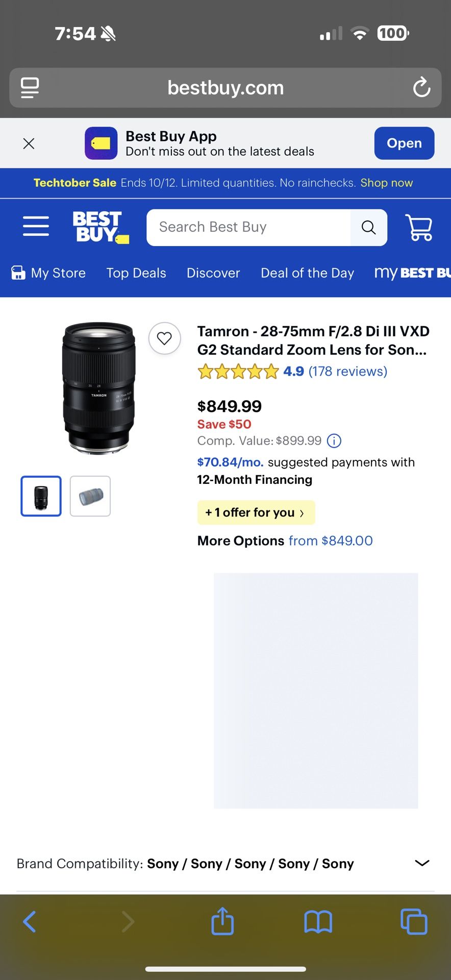
Task: Expand Brand Compatibility options
Action: pos(422,863)
